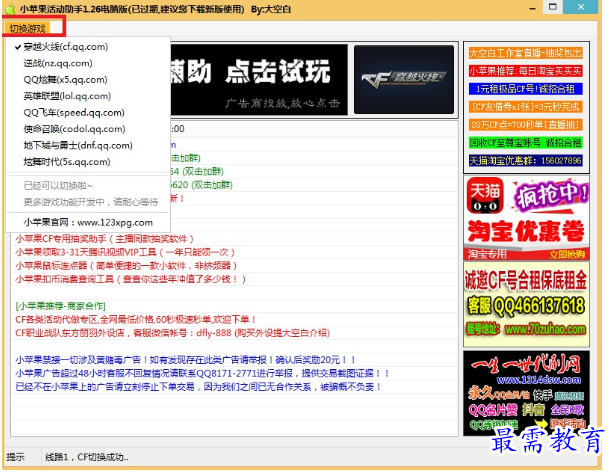This screenshot has width=613, height=472.
Task: Open 小苹果推荐:每日淘宝买买买 link
Action: 525,71
